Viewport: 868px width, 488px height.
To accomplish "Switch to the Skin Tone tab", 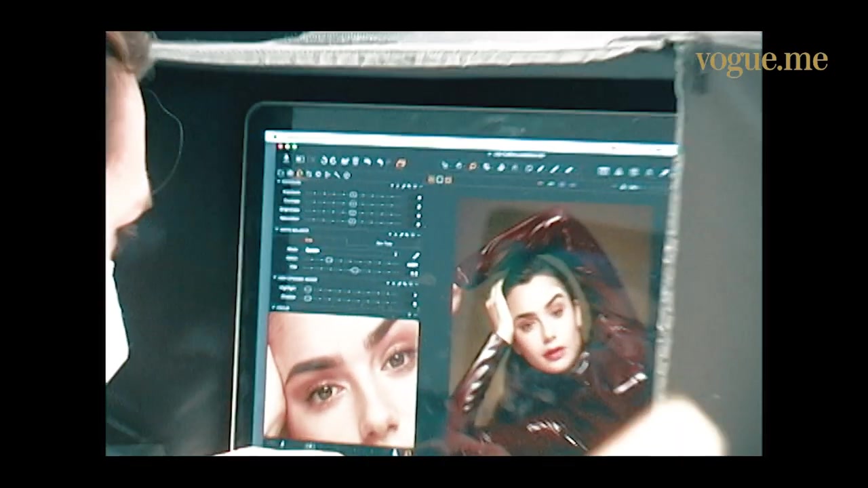I will [x=384, y=243].
